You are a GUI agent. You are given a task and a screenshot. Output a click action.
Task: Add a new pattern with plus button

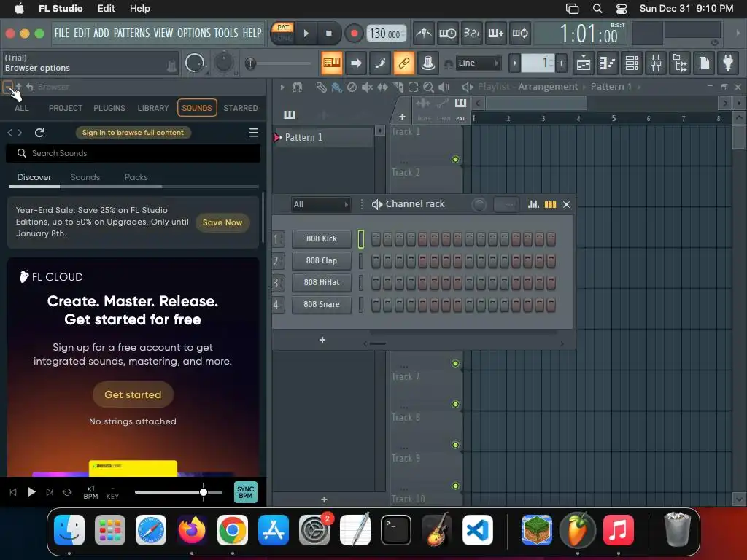coord(561,63)
